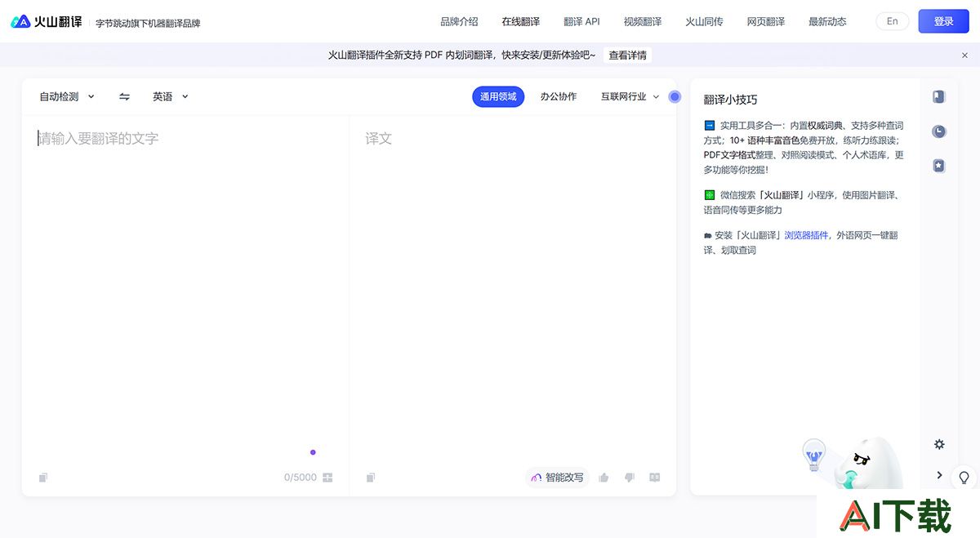The height and width of the screenshot is (538, 980).
Task: Open the dictionary book icon in sidebar
Action: [x=939, y=96]
